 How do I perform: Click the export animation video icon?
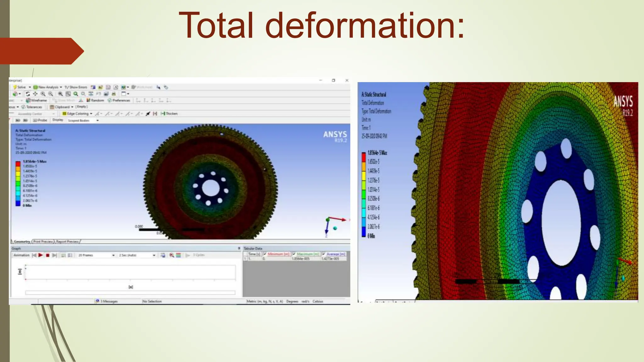click(x=163, y=255)
